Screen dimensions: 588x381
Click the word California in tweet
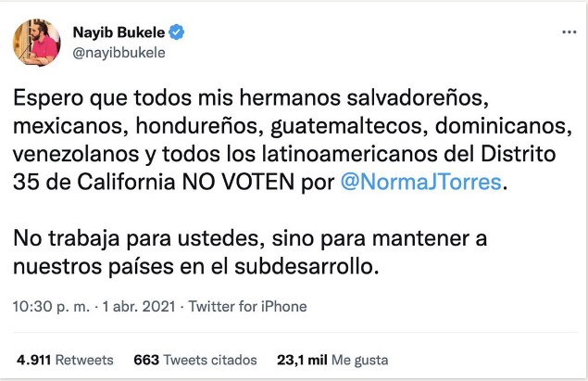(x=126, y=182)
